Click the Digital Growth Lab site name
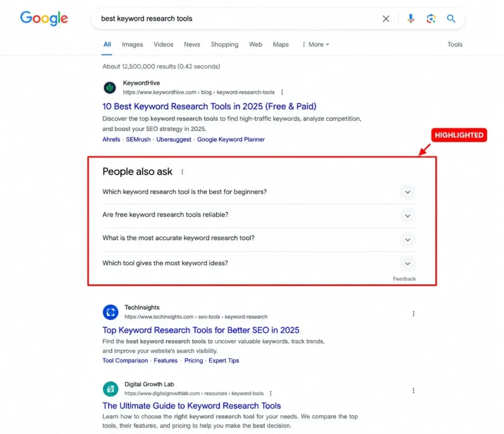The image size is (504, 434). click(x=149, y=384)
